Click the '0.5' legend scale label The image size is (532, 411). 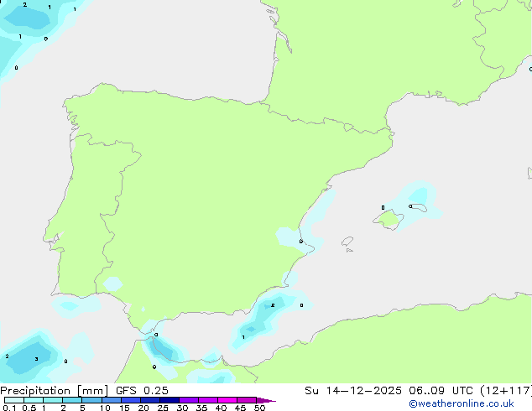coord(29,408)
